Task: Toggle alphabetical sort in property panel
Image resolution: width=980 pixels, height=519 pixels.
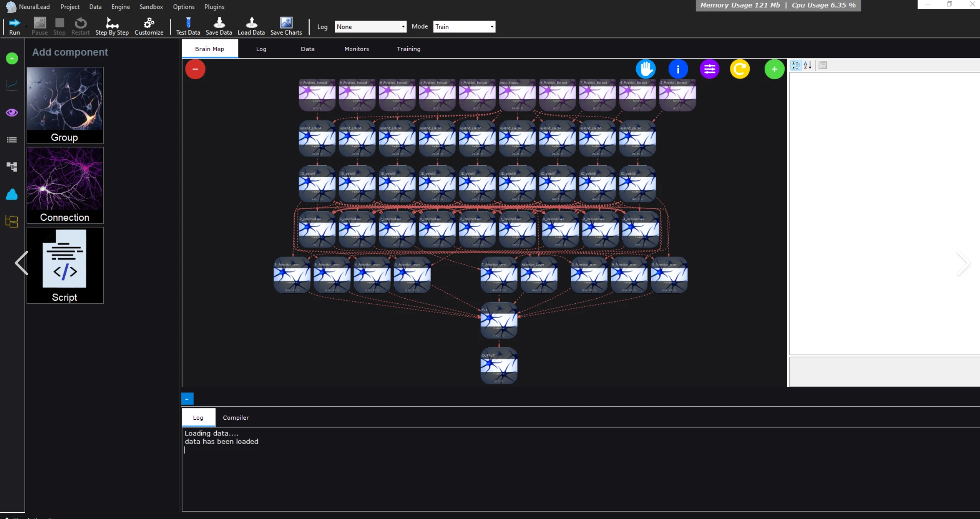Action: point(808,65)
